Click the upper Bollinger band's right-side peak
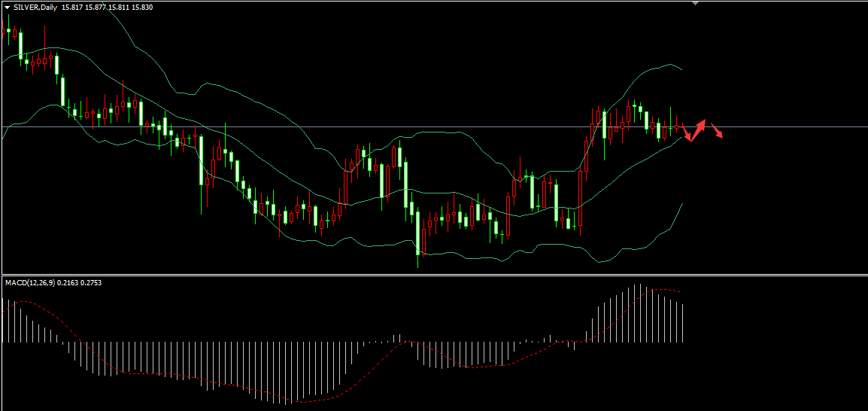 click(668, 65)
